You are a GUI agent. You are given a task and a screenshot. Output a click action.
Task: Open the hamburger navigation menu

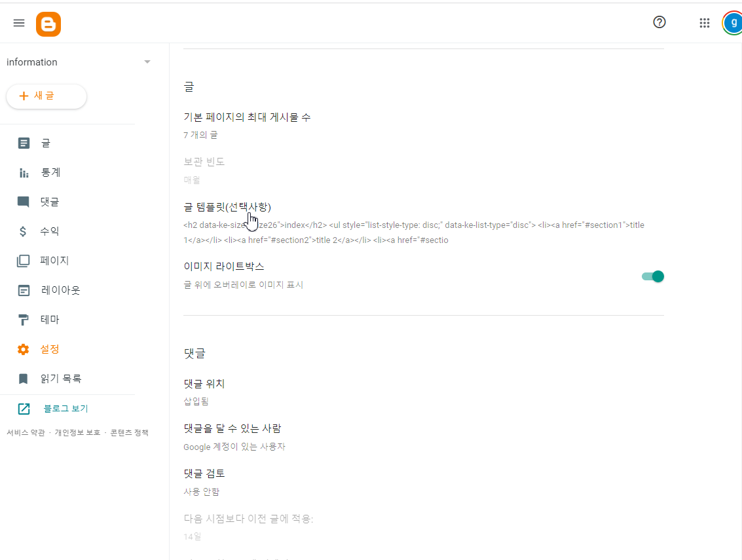click(x=18, y=22)
